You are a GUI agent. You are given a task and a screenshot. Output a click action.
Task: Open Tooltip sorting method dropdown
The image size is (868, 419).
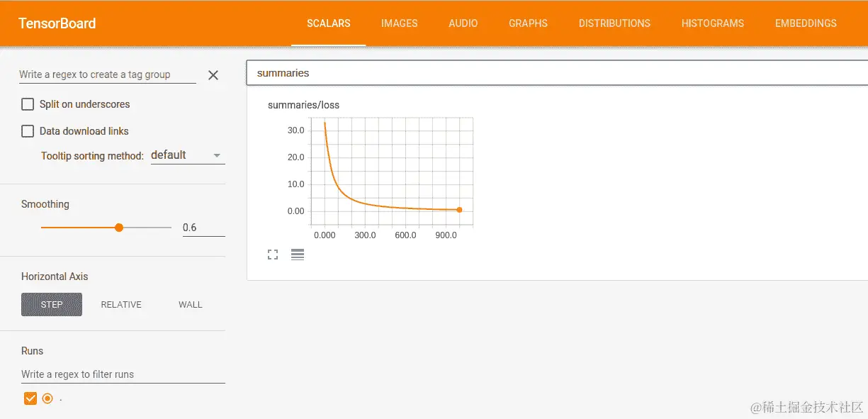[188, 155]
